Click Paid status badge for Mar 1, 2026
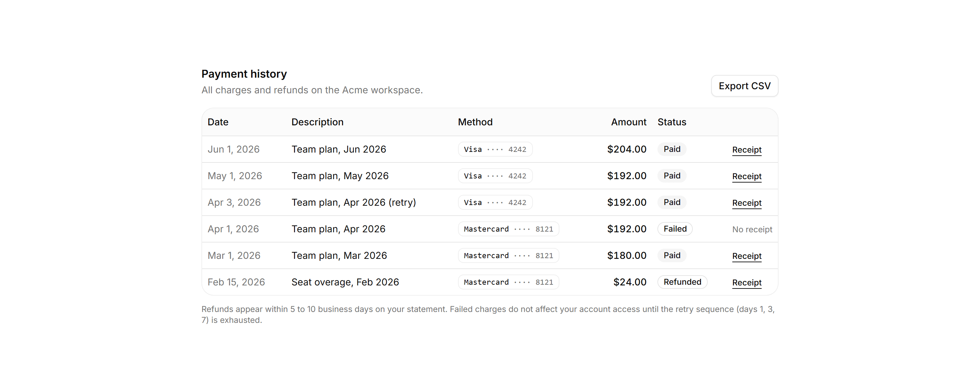The image size is (980, 391). (x=672, y=255)
